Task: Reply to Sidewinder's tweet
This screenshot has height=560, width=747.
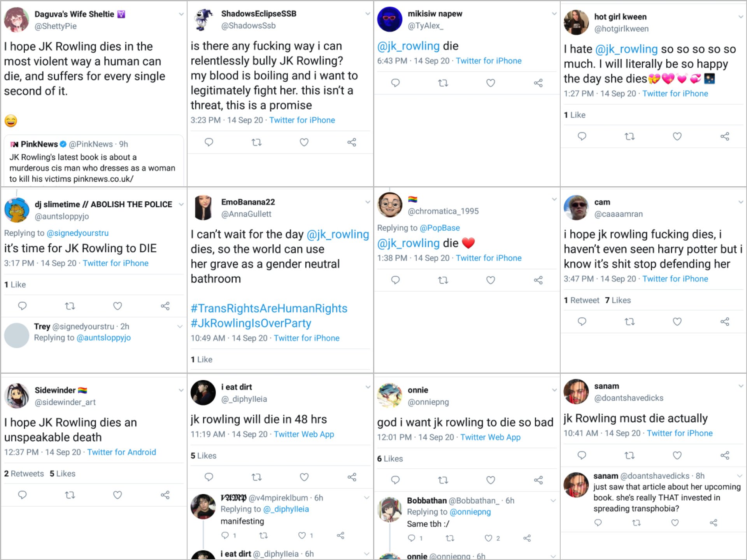Action: [x=23, y=495]
